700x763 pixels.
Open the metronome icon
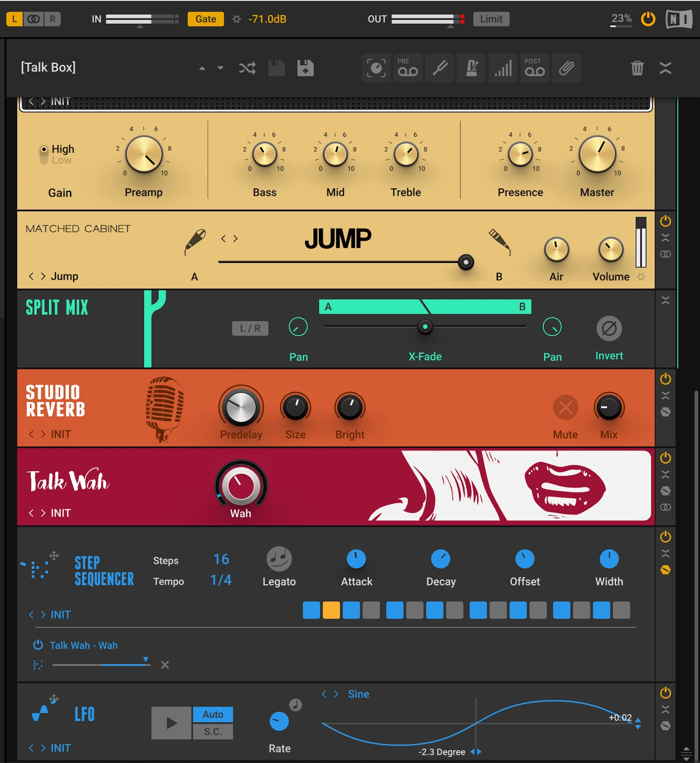tap(471, 68)
